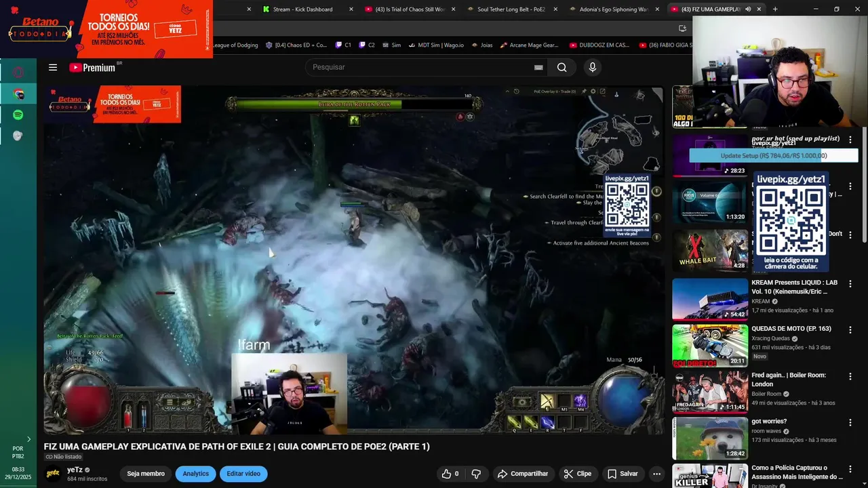868x488 pixels.
Task: Like the video with thumbs up
Action: click(x=450, y=474)
